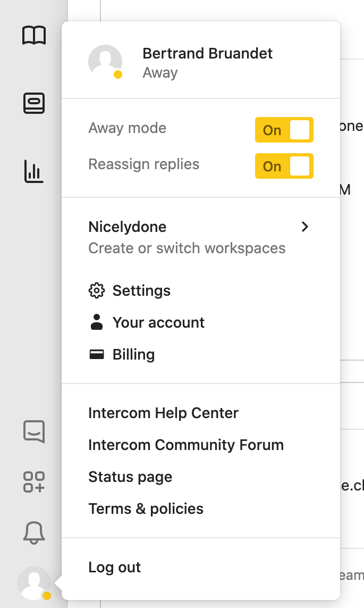Turn off Reassign replies

284,166
